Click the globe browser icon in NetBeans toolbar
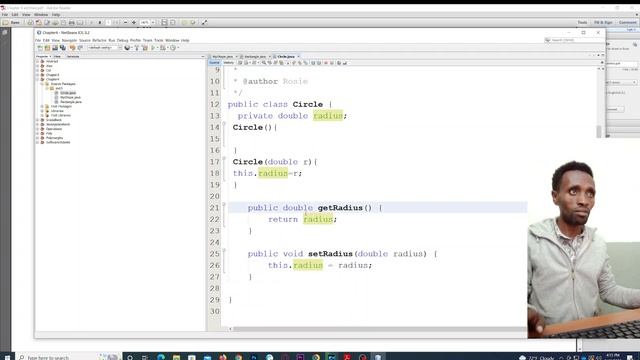 [127, 48]
